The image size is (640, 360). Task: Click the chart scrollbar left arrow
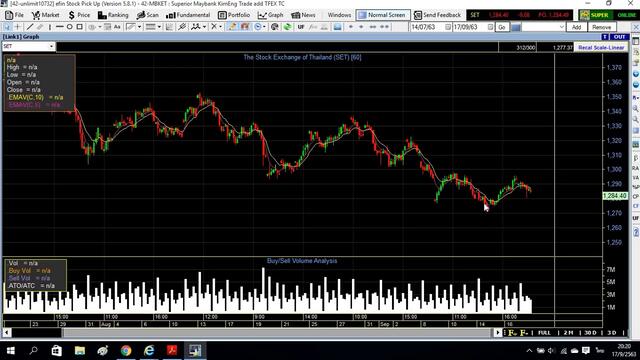7,333
